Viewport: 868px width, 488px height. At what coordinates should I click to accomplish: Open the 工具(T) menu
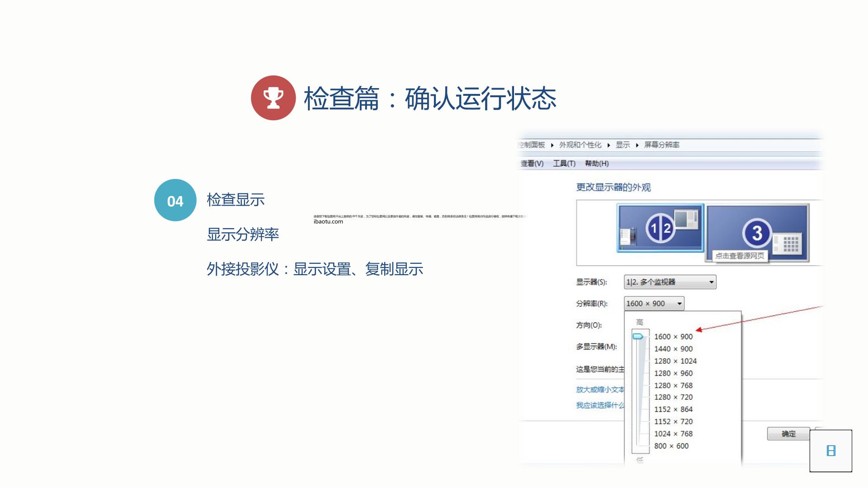click(564, 164)
